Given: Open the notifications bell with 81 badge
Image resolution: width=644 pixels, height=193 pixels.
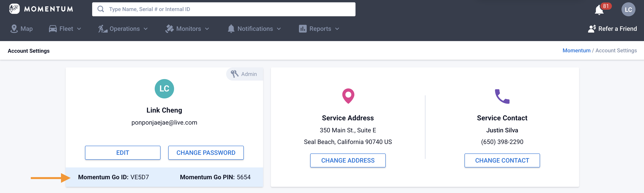Looking at the screenshot, I should pos(599,10).
